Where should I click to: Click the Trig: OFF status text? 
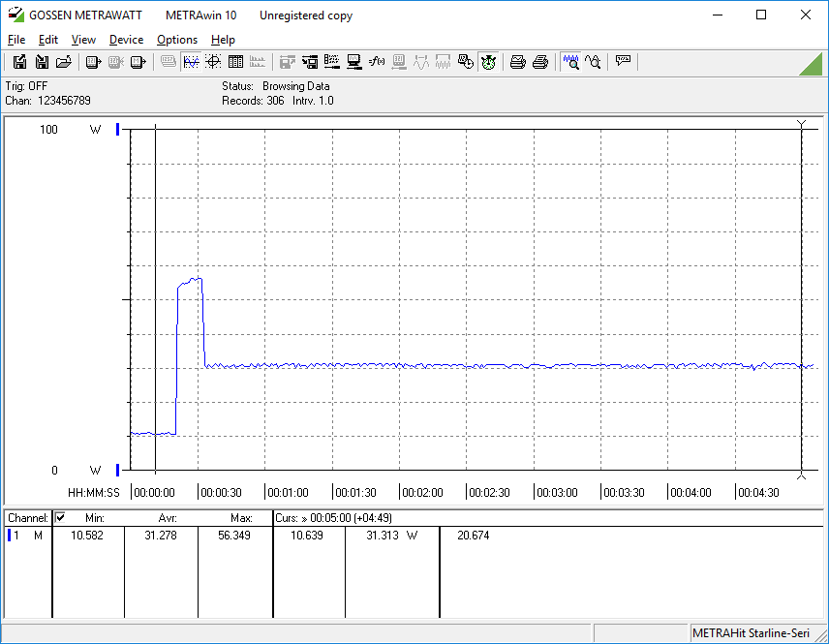tap(26, 85)
